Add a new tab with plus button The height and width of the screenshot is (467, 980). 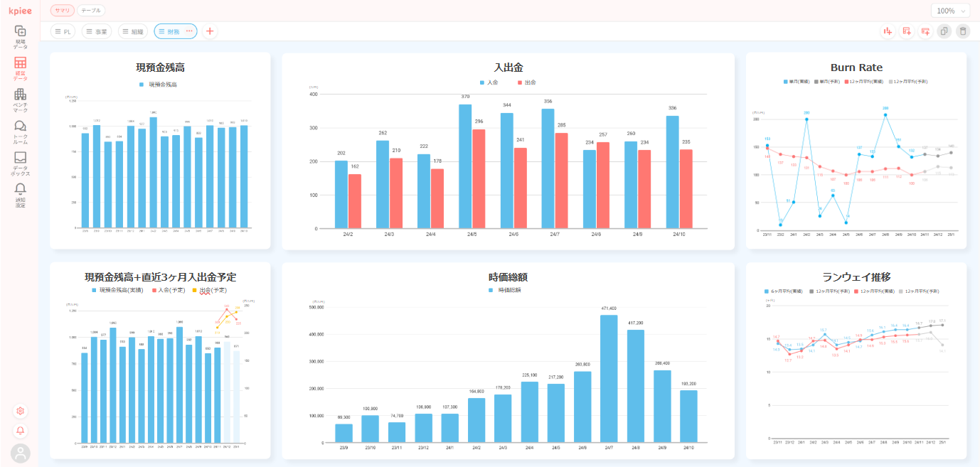210,31
